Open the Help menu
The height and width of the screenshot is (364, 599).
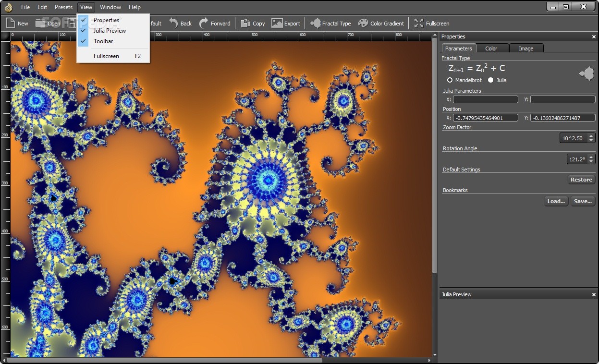(135, 7)
